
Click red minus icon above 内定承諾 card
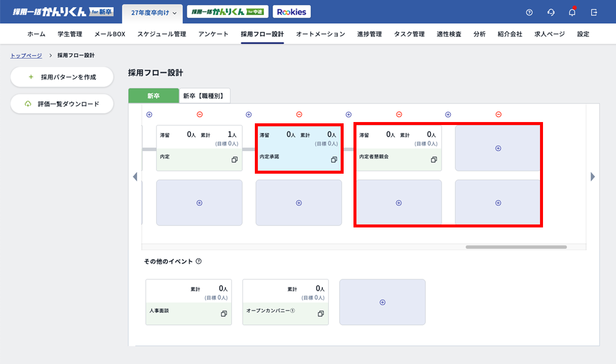299,114
